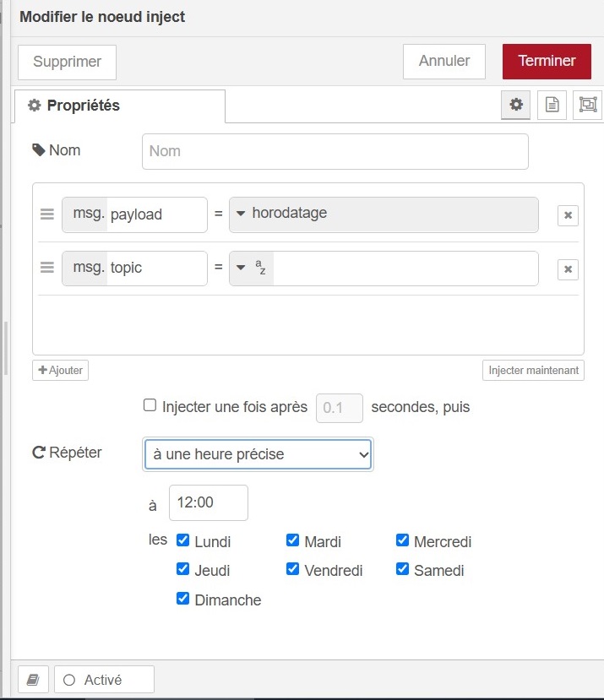Screen dimensions: 604x700
Task: Open the help book icon at bottom
Action: click(33, 680)
